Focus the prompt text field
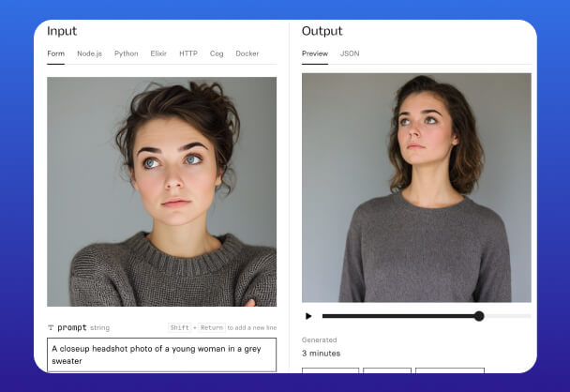Image resolution: width=570 pixels, height=392 pixels. [161, 354]
